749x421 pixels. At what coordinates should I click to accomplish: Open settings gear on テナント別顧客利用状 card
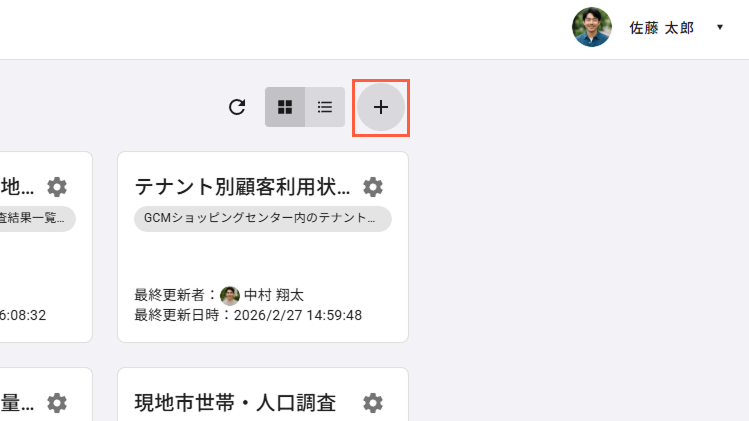click(x=373, y=187)
